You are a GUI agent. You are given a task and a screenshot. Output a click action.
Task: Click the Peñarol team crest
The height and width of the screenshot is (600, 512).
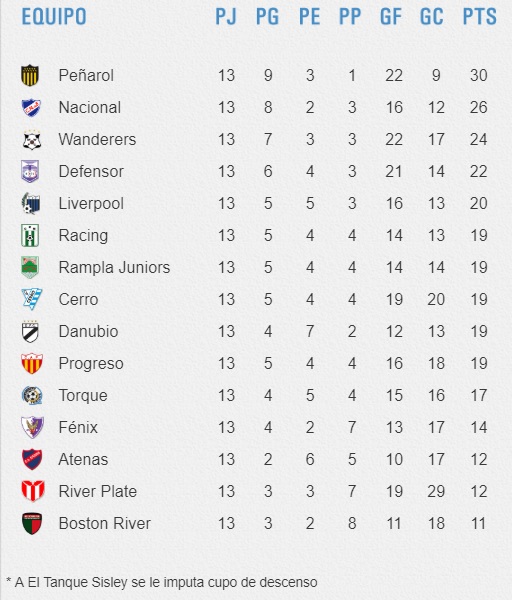pos(30,75)
